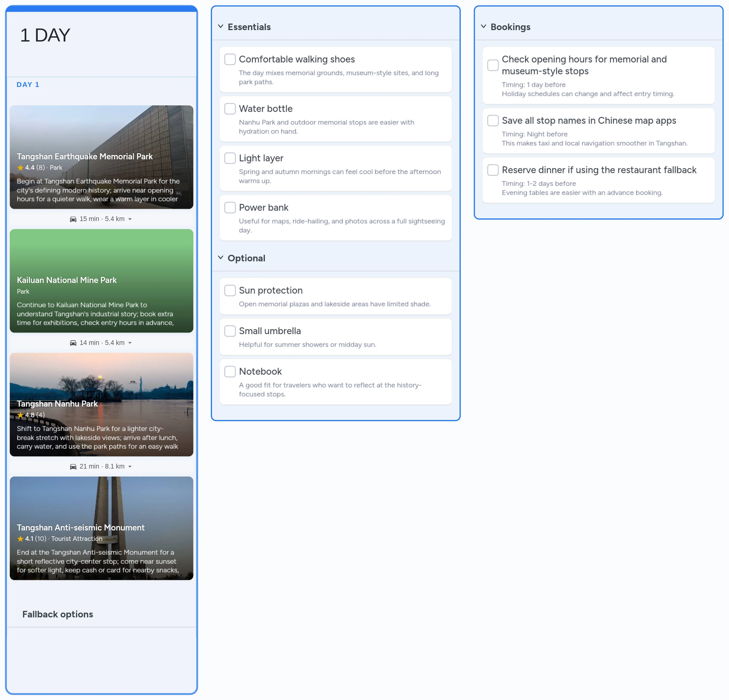
Task: Click star rating icon on Nanhu Park
Action: click(x=20, y=415)
